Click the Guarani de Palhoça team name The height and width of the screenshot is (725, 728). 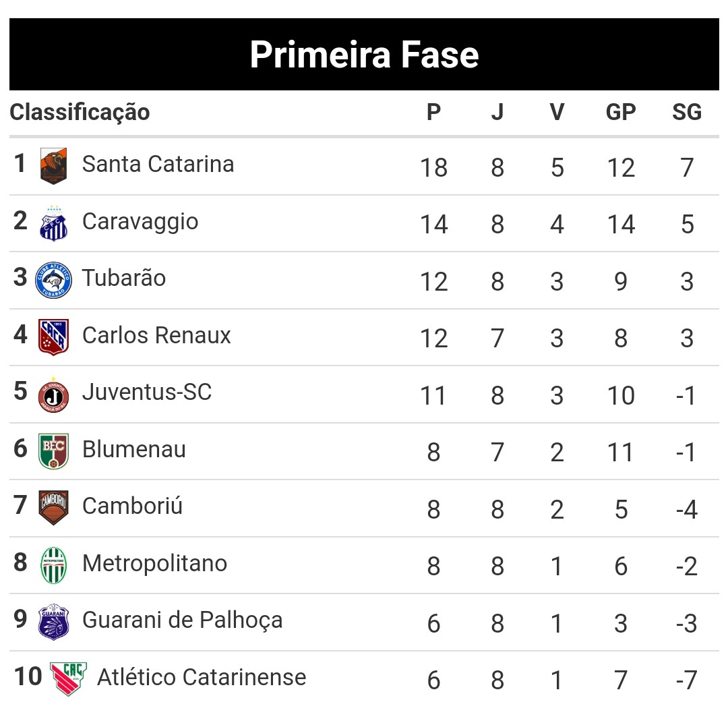[x=182, y=620]
